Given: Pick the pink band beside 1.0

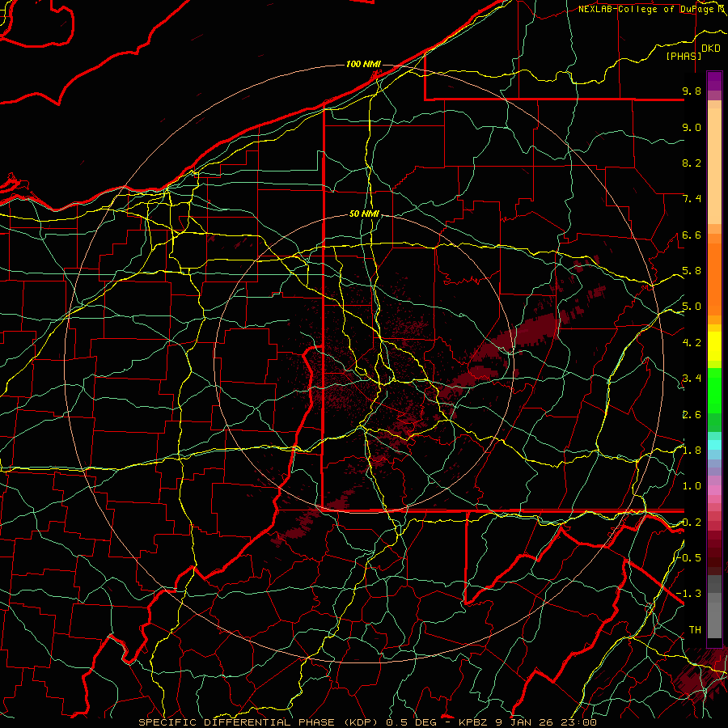Looking at the screenshot, I should click(x=714, y=489).
